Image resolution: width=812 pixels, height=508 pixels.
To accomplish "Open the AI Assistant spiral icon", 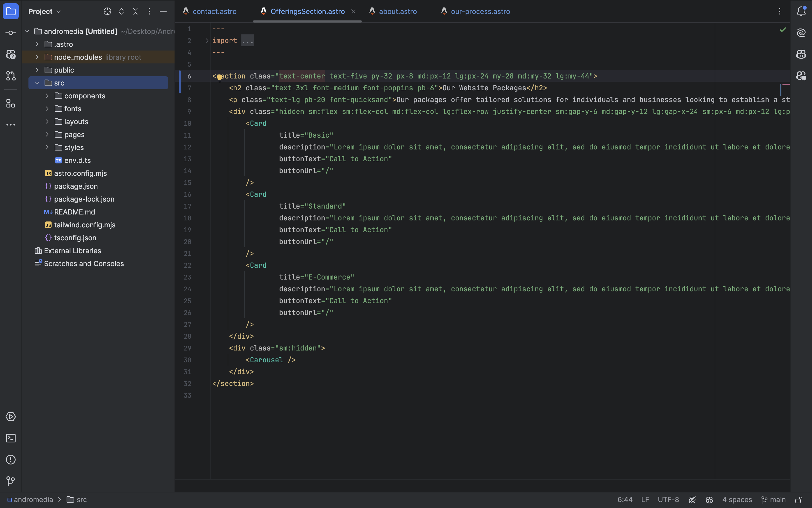I will (801, 33).
